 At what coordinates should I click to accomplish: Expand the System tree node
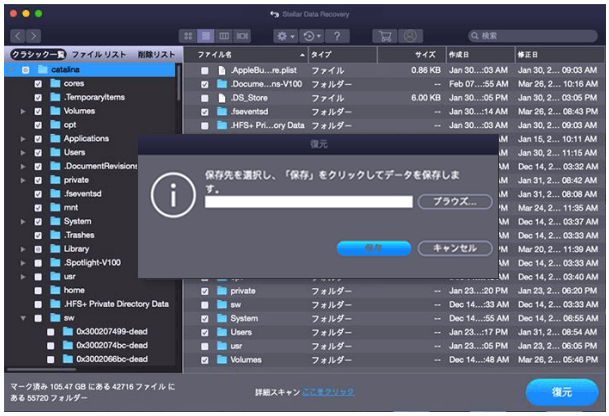point(23,222)
